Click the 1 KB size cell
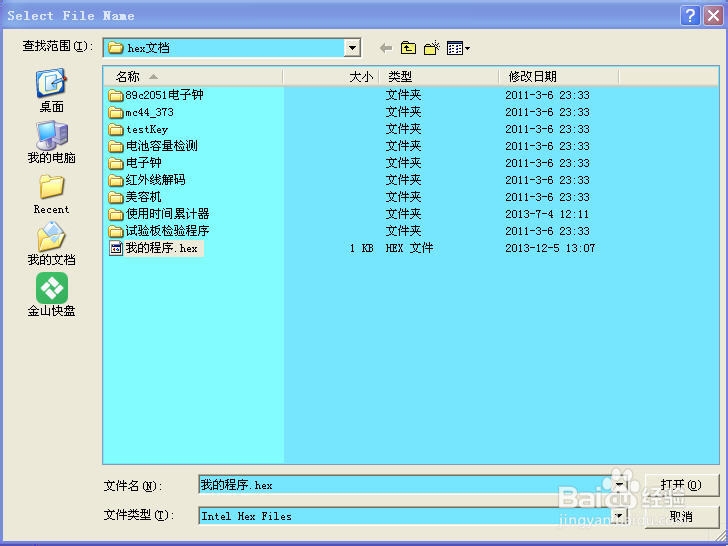 coord(362,248)
